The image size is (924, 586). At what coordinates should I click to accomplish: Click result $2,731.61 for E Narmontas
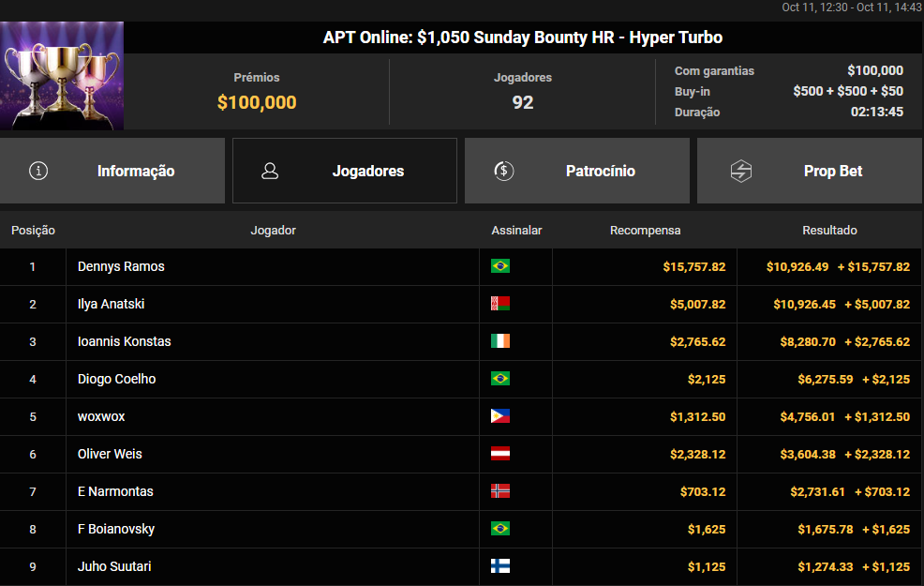[x=818, y=491]
